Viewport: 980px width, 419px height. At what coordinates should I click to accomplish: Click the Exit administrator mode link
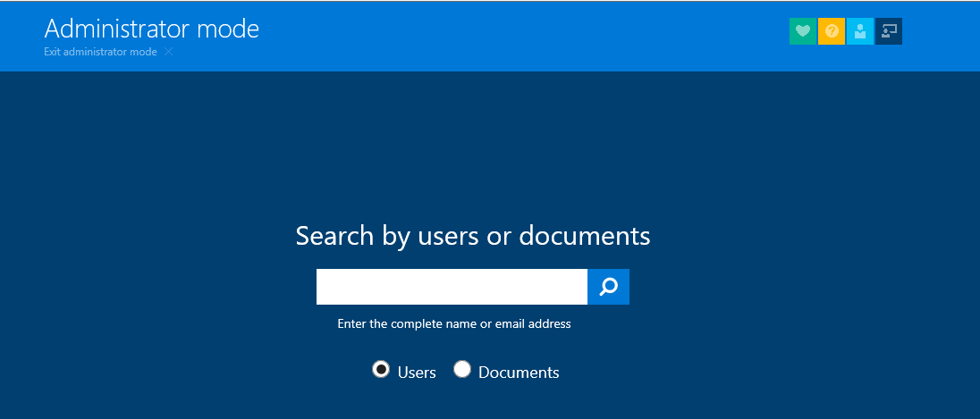[x=100, y=52]
